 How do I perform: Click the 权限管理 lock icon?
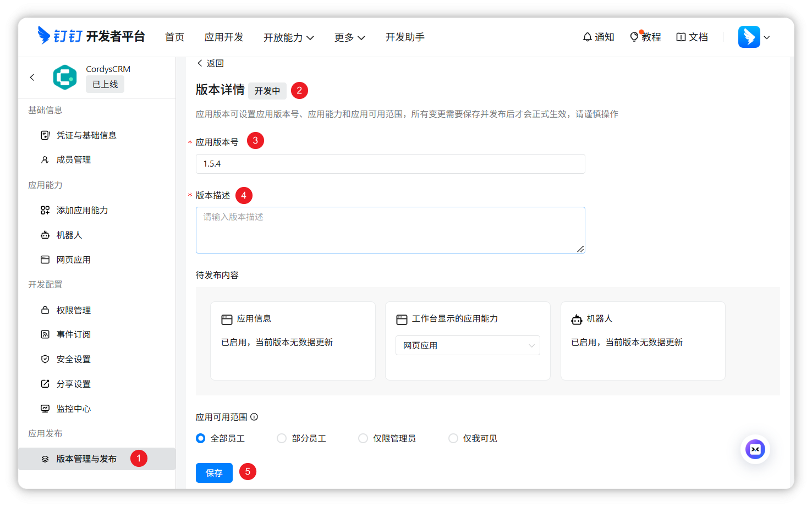[45, 310]
